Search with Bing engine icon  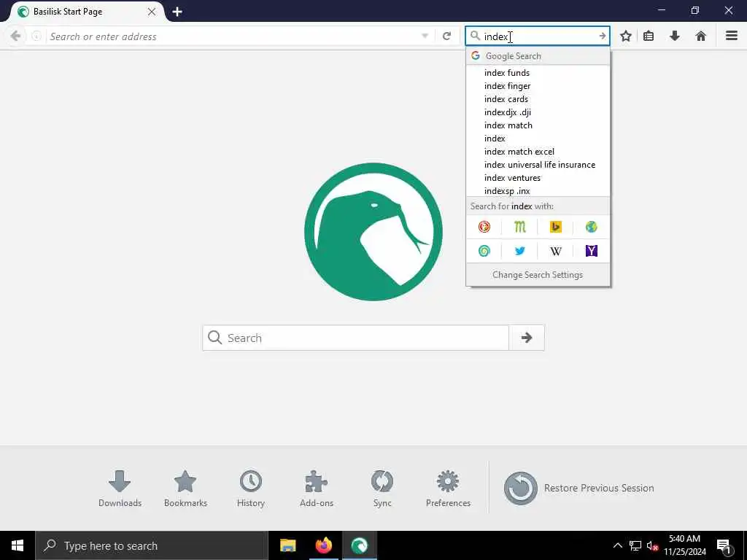click(x=555, y=227)
